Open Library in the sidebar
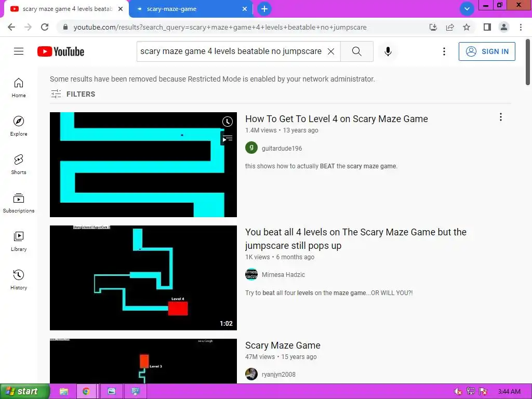The image size is (532, 399). (19, 241)
